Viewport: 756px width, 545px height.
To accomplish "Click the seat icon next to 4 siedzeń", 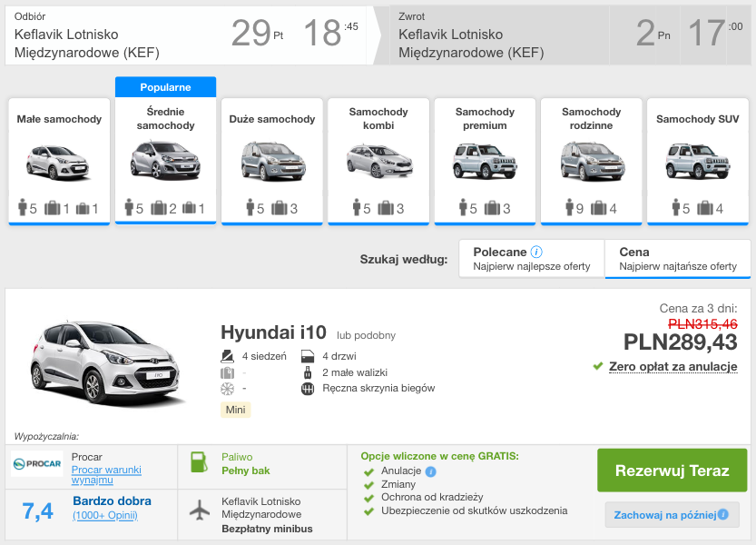I will click(x=227, y=356).
